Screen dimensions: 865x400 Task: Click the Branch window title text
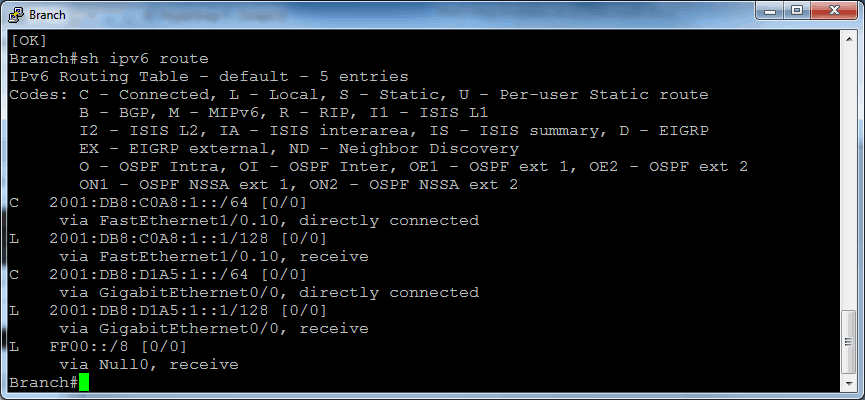[47, 15]
